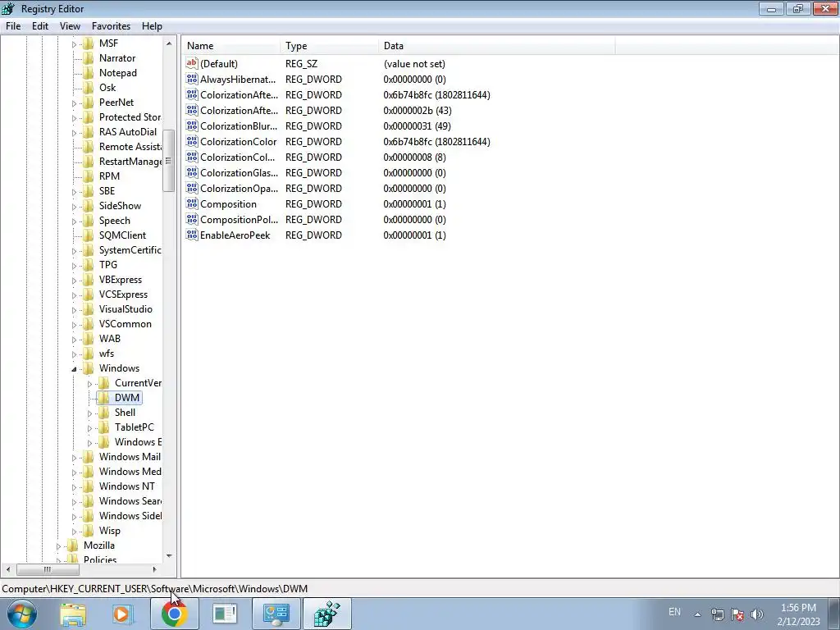Launch Windows Media Player from the taskbar

click(x=123, y=614)
